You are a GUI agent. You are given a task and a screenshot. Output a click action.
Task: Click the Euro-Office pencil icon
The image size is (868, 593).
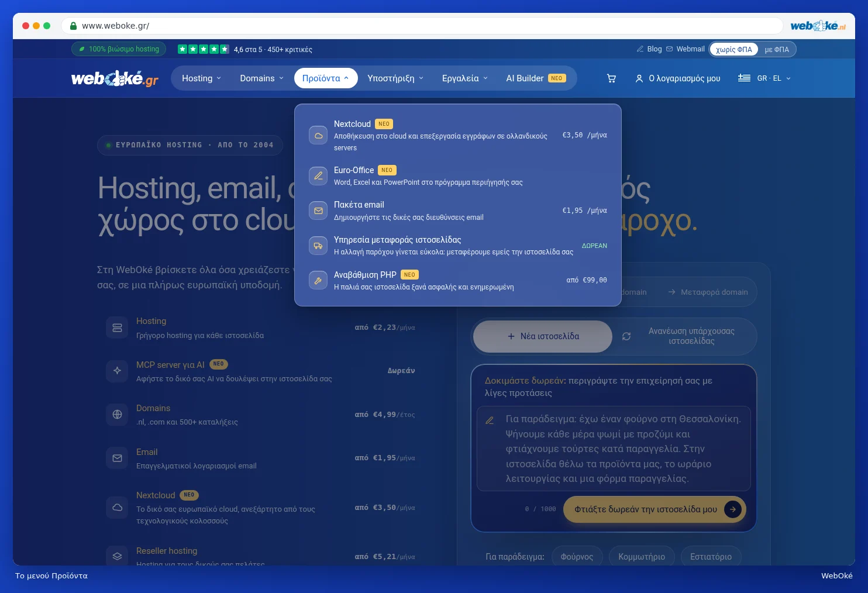(x=318, y=175)
